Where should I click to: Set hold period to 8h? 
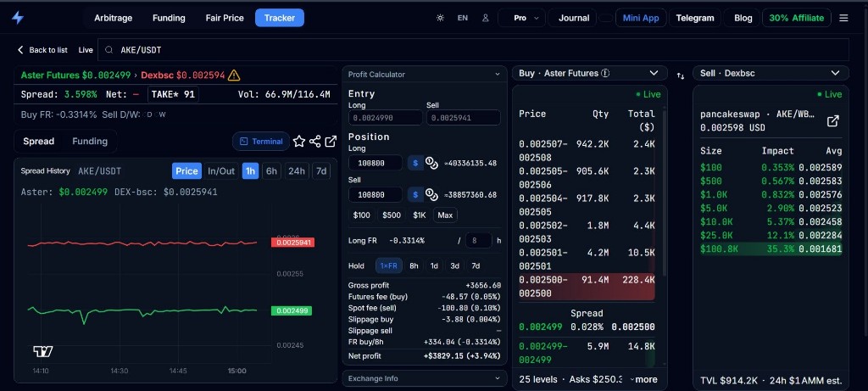(x=414, y=265)
